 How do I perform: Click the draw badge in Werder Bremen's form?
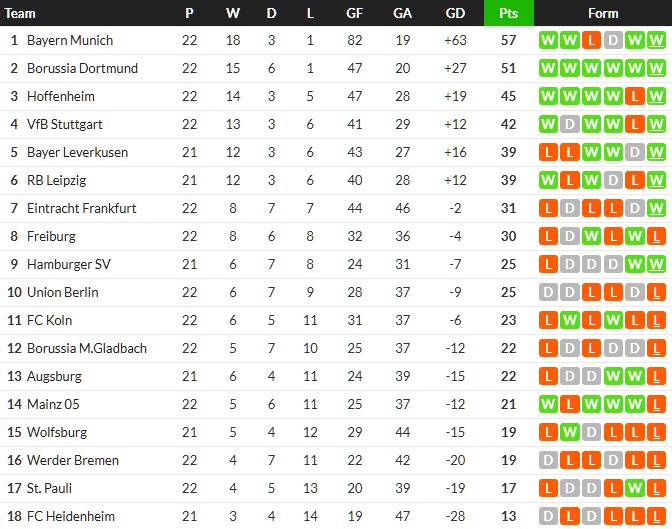coord(548,461)
